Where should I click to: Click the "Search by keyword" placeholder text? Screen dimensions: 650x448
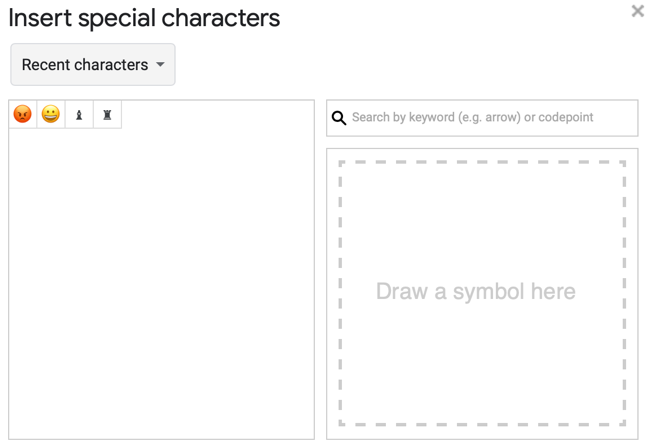click(x=472, y=118)
